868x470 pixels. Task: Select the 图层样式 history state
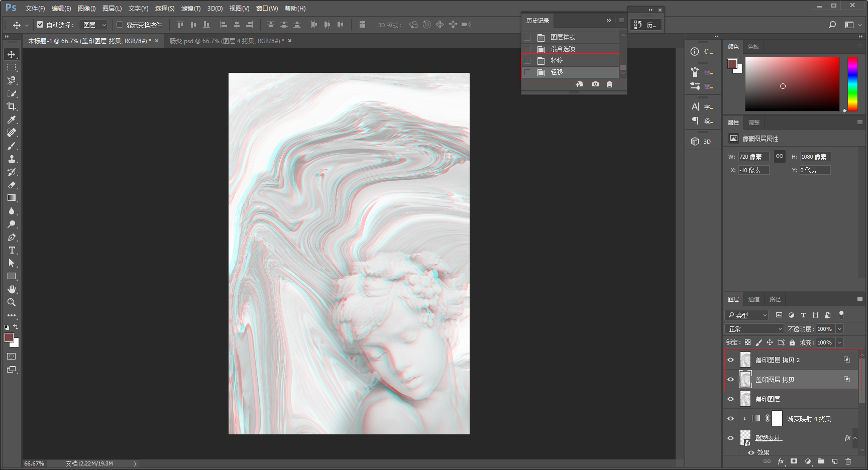pyautogui.click(x=571, y=37)
